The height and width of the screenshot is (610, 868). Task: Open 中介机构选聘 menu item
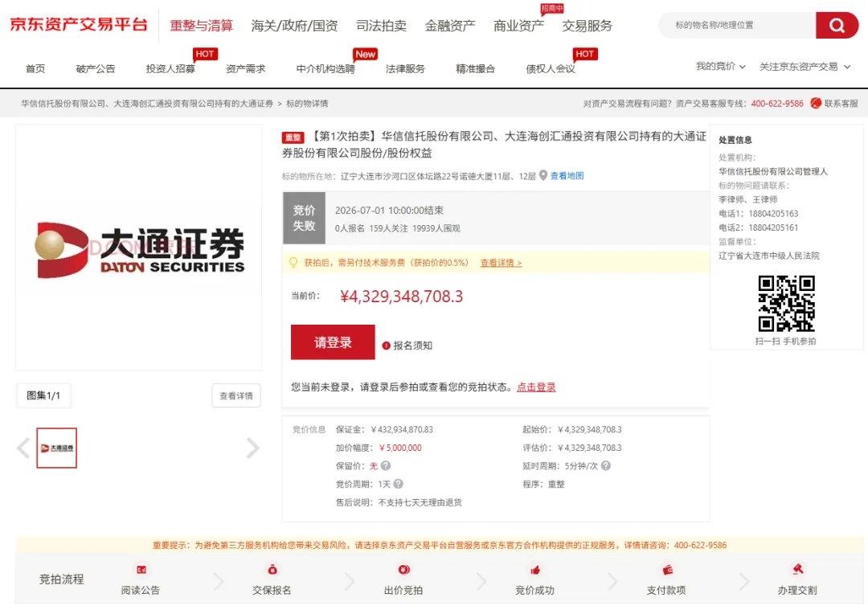coord(325,68)
